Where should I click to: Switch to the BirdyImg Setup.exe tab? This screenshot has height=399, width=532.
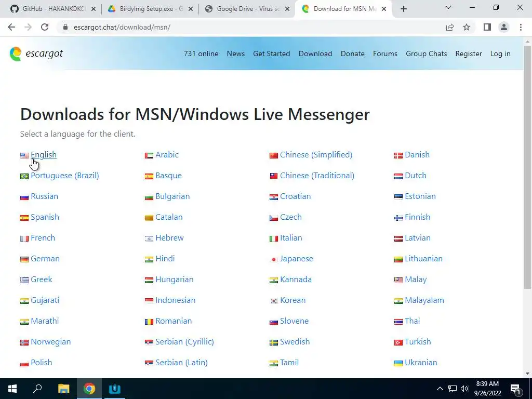[x=149, y=9]
